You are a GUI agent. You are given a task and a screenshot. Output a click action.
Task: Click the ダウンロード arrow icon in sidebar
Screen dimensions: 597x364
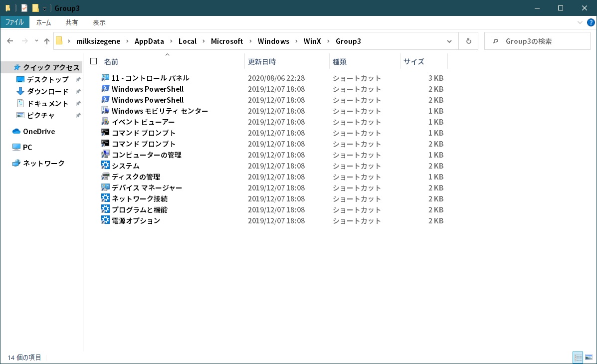coord(20,91)
